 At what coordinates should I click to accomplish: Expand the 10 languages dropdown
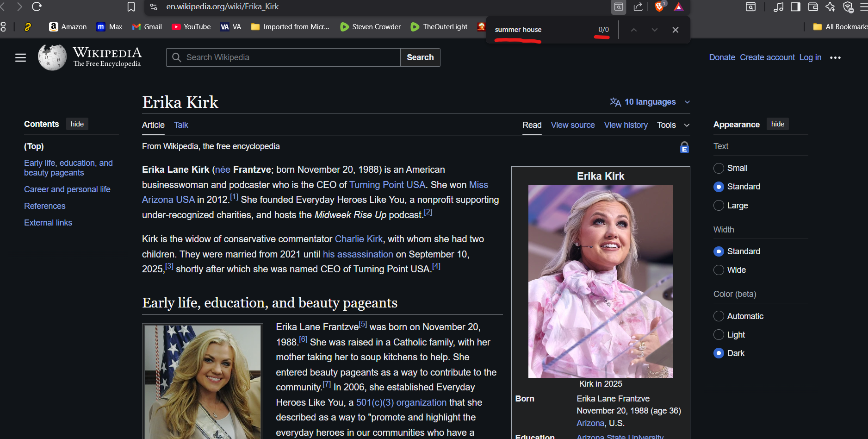pyautogui.click(x=650, y=102)
